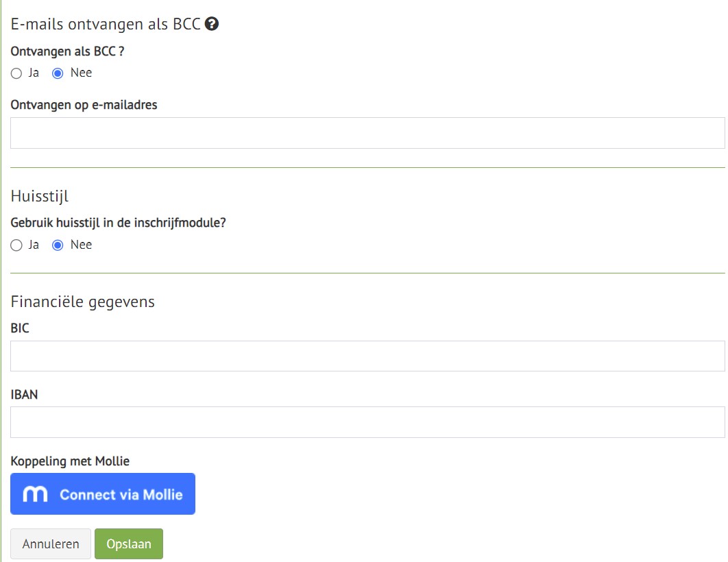Focus the Ontvangen op e-mailadres input field
728x562 pixels.
(x=367, y=133)
